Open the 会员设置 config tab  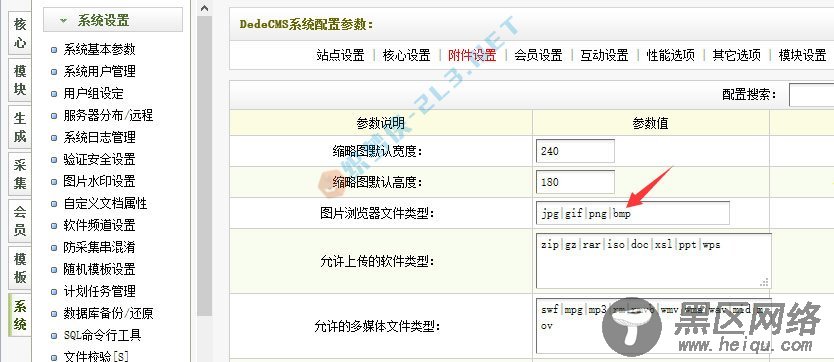coord(538,55)
